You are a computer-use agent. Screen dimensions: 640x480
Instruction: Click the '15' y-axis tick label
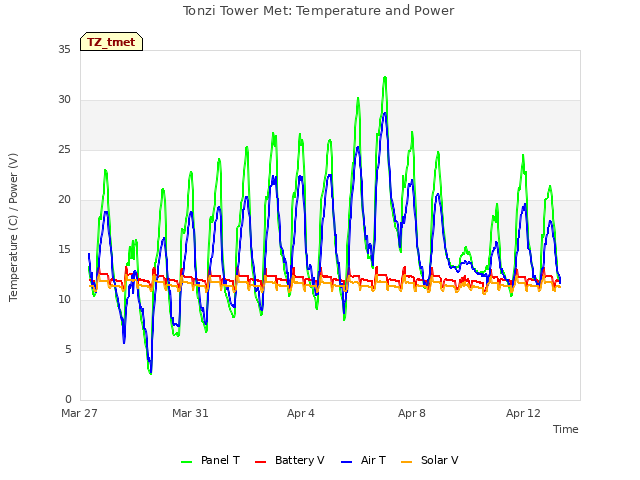coord(64,249)
